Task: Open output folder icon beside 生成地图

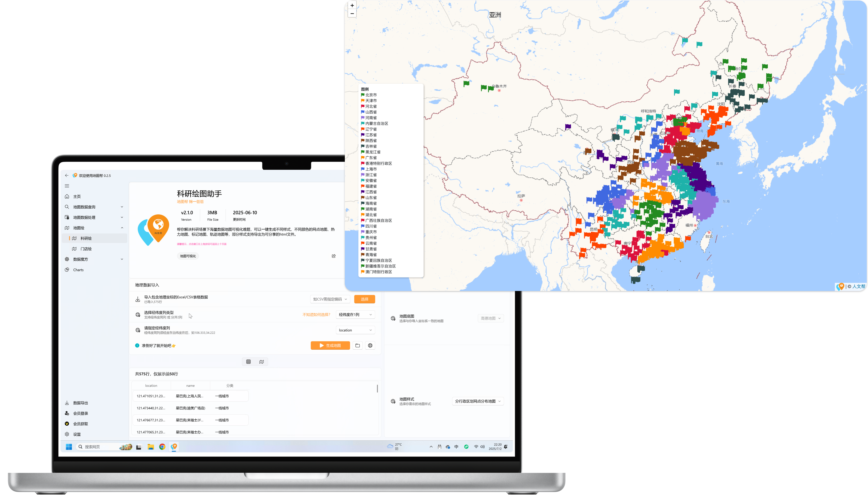Action: [357, 345]
